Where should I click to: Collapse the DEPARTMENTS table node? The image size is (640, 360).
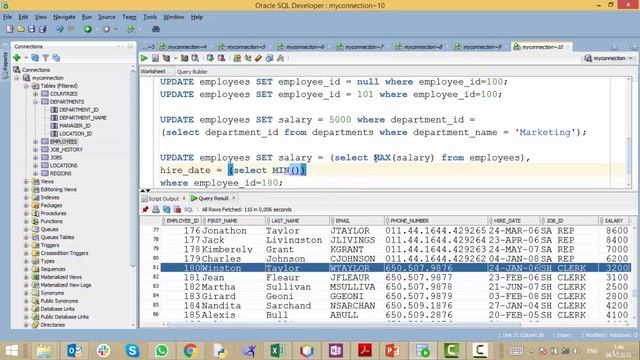[36, 102]
